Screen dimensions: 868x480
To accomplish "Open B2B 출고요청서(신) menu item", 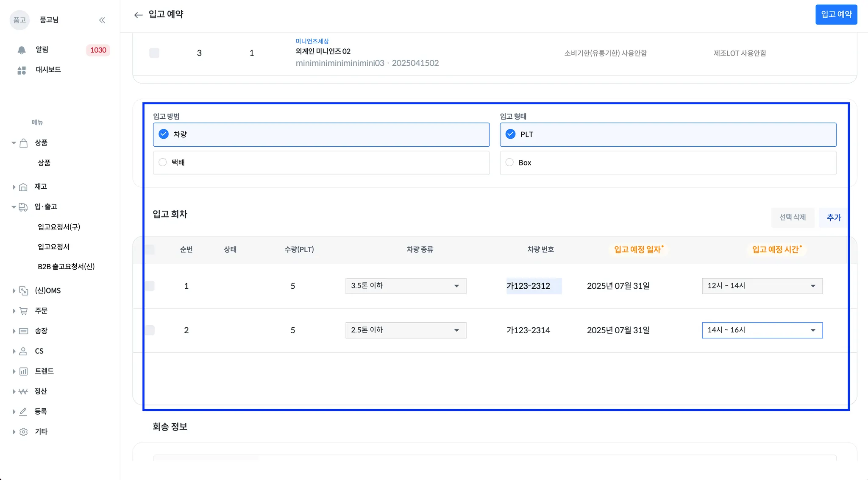I will coord(66,267).
